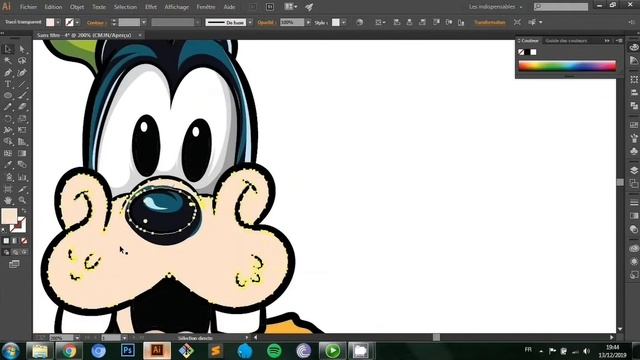Click the Isolate selected object icon
The width and height of the screenshot is (640, 360).
click(517, 22)
